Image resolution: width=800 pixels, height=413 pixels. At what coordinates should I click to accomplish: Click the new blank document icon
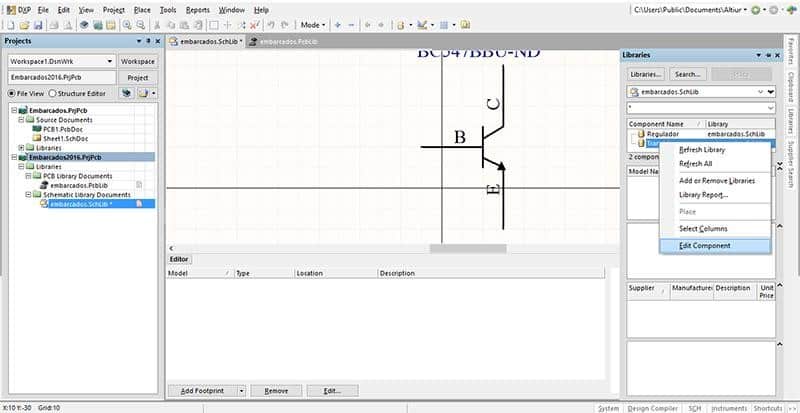(x=9, y=24)
